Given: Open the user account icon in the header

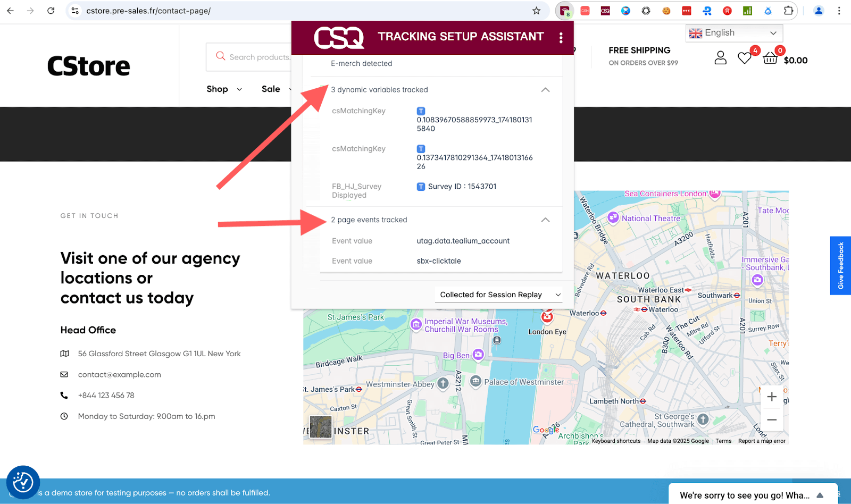Looking at the screenshot, I should tap(720, 58).
